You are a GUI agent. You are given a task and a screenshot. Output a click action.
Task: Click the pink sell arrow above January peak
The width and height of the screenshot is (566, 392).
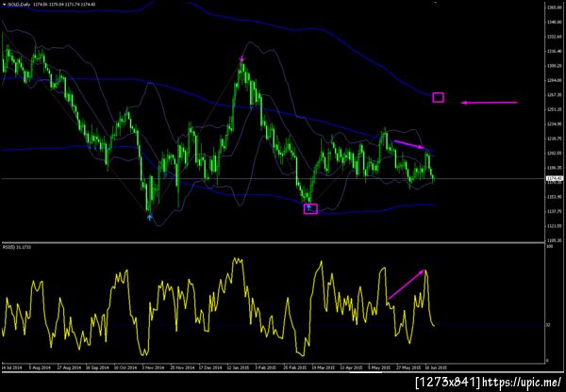click(x=242, y=58)
